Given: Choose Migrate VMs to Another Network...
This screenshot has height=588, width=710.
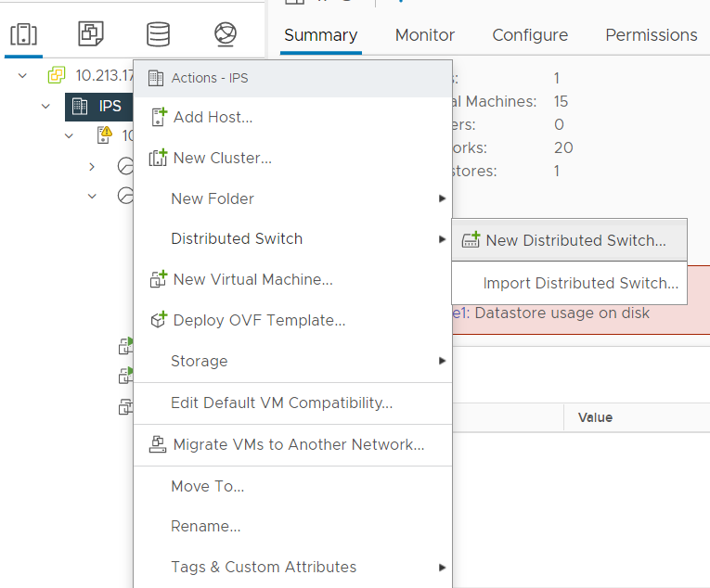Looking at the screenshot, I should [293, 444].
